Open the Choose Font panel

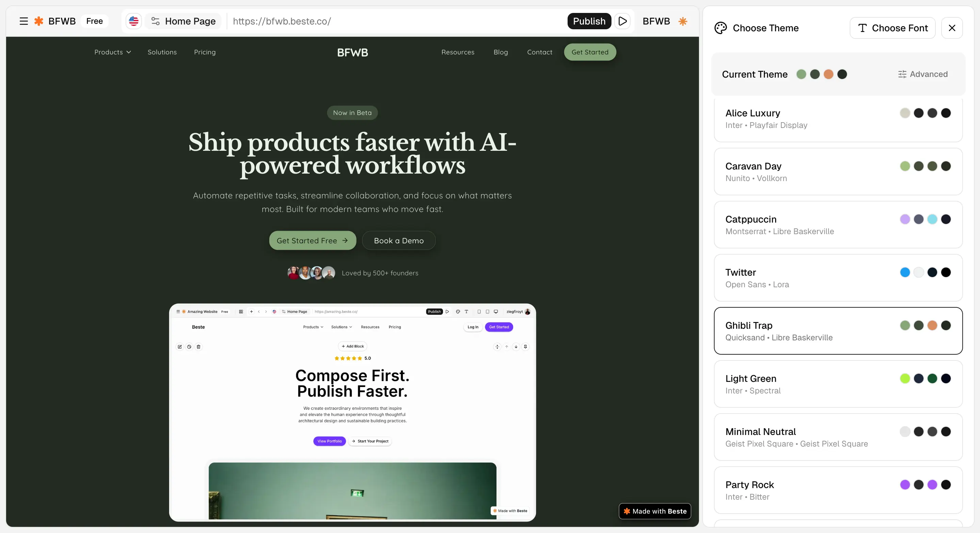point(893,28)
